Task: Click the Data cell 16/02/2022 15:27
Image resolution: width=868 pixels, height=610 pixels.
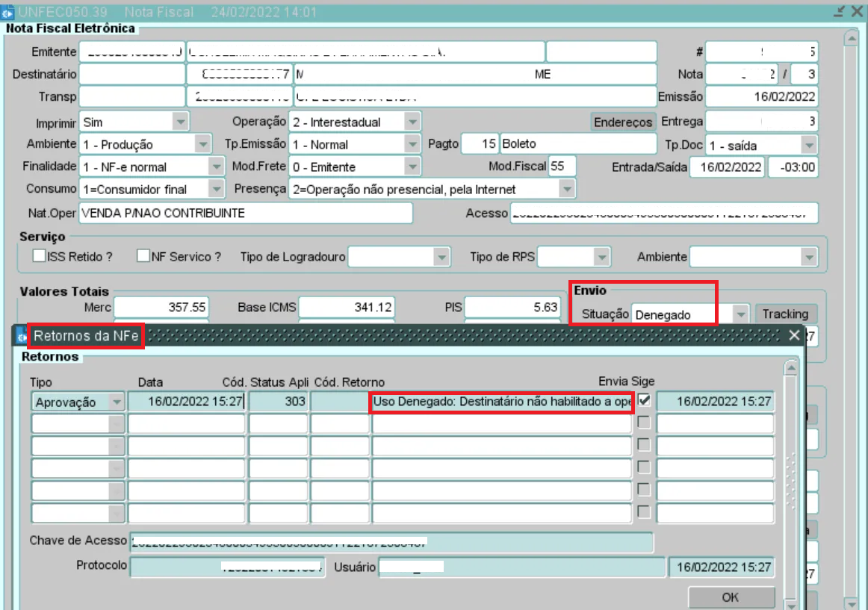Action: pyautogui.click(x=187, y=402)
